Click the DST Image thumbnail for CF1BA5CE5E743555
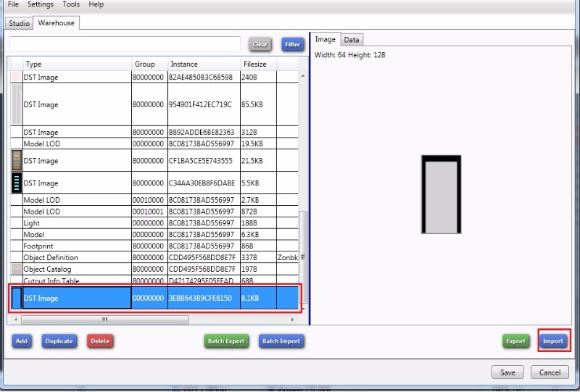 (x=16, y=160)
